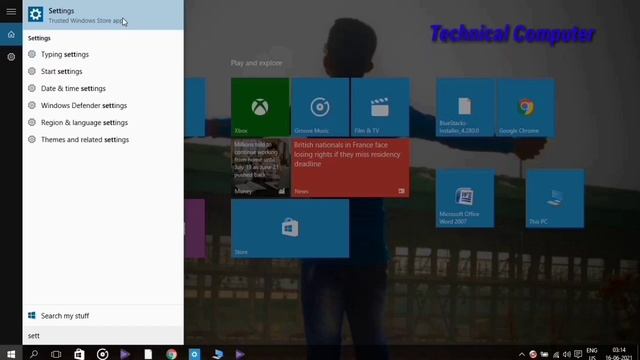Open Action Center notifications icon
This screenshot has height=360, width=640.
pyautogui.click(x=578, y=354)
